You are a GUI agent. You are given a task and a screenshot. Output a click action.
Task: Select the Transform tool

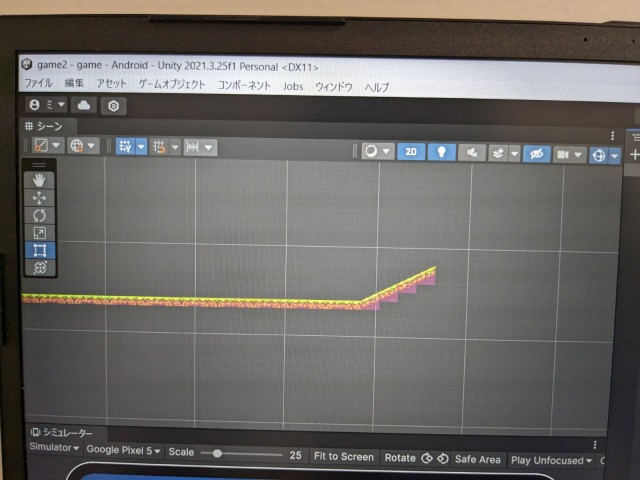(40, 267)
